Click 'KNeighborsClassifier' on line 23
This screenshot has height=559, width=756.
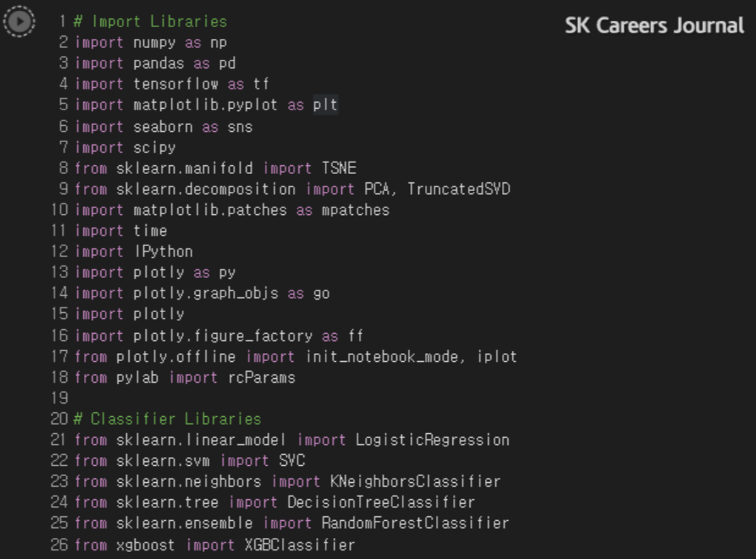[415, 481]
